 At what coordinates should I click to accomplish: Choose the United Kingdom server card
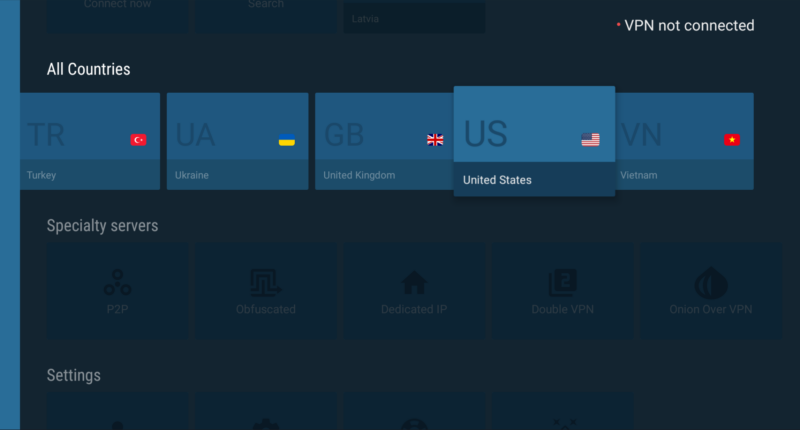(x=384, y=141)
